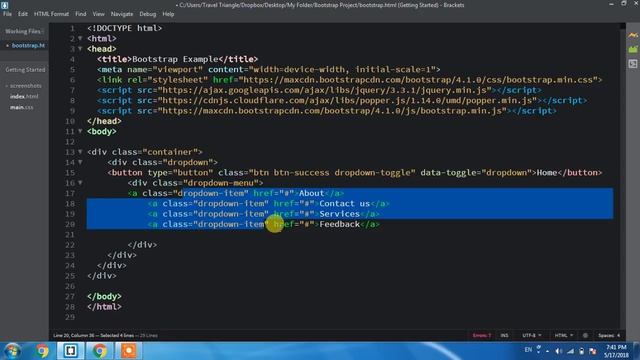Click the taskbar clock showing 7:41 PM
This screenshot has width=640, height=360.
pos(617,351)
